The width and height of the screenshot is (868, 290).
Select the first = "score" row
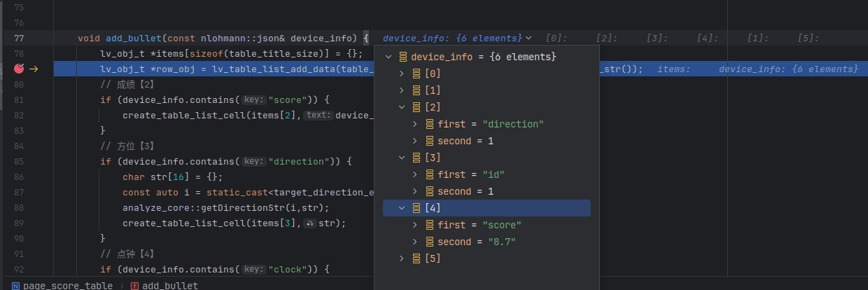[x=479, y=225]
